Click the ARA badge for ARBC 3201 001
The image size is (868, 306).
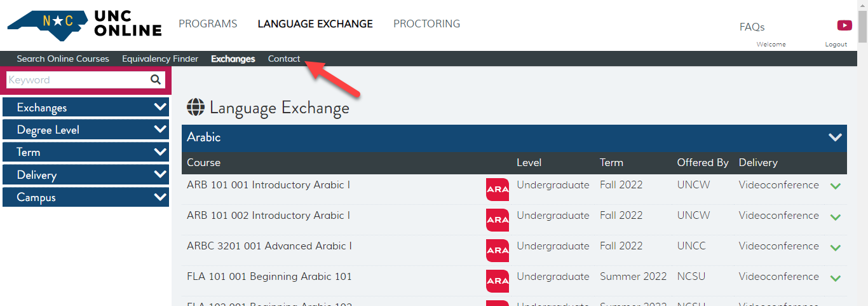click(x=497, y=250)
